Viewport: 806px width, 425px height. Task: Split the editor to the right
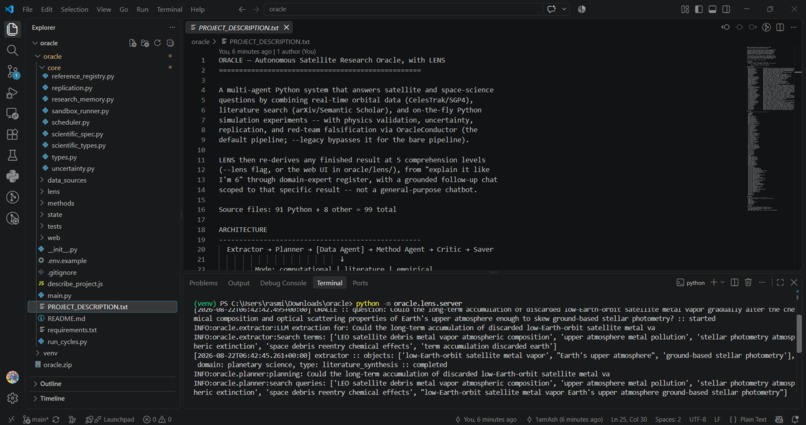[x=780, y=27]
